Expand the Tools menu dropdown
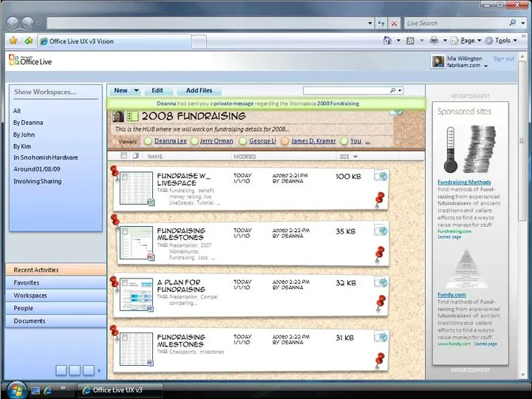This screenshot has height=399, width=532. coord(515,41)
